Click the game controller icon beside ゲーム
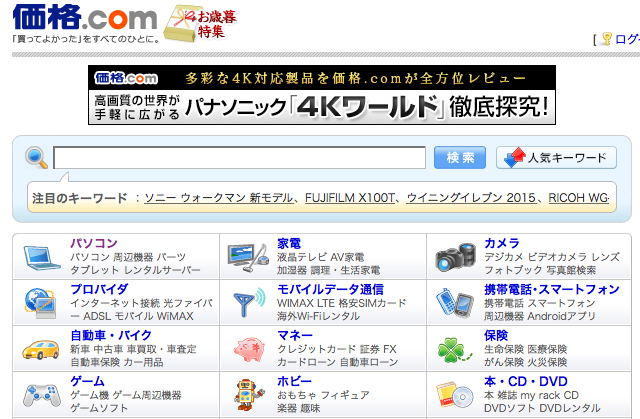The height and width of the screenshot is (419, 640). [40, 393]
